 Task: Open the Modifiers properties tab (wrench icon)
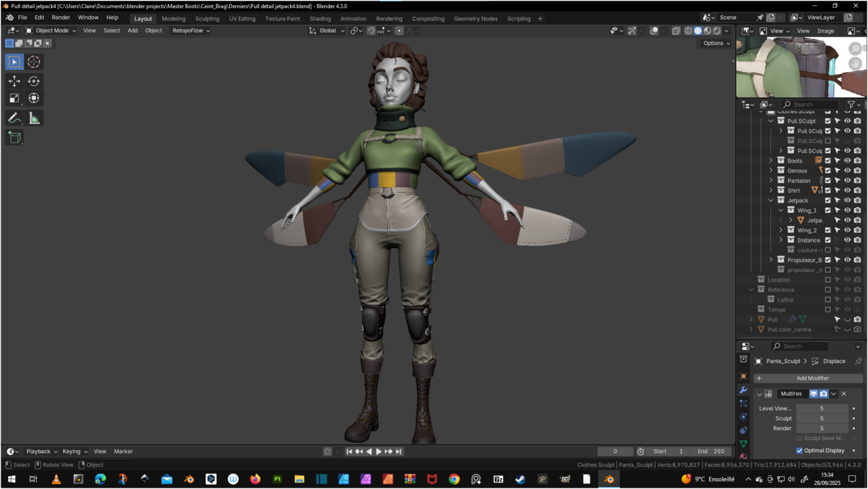pos(743,390)
